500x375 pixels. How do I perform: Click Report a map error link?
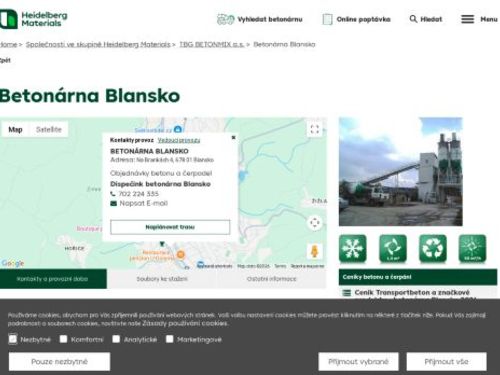point(307,266)
